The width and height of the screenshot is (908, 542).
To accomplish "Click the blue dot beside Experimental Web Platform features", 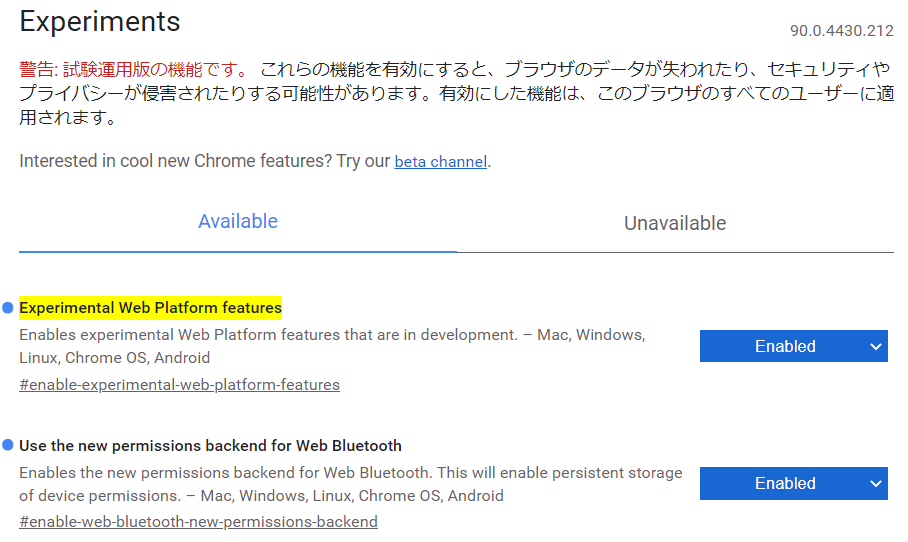I will click(x=8, y=307).
